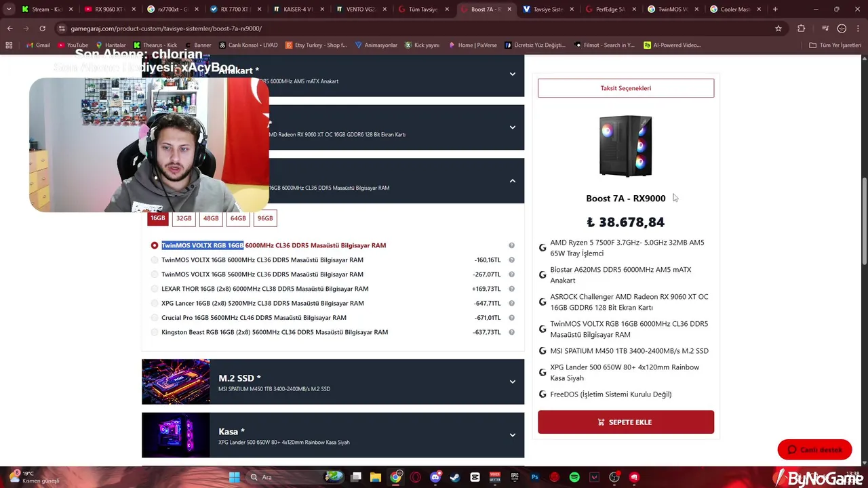Choose Kingston Beast RGB 16GB radio option
The height and width of the screenshot is (488, 868).
coord(155,332)
